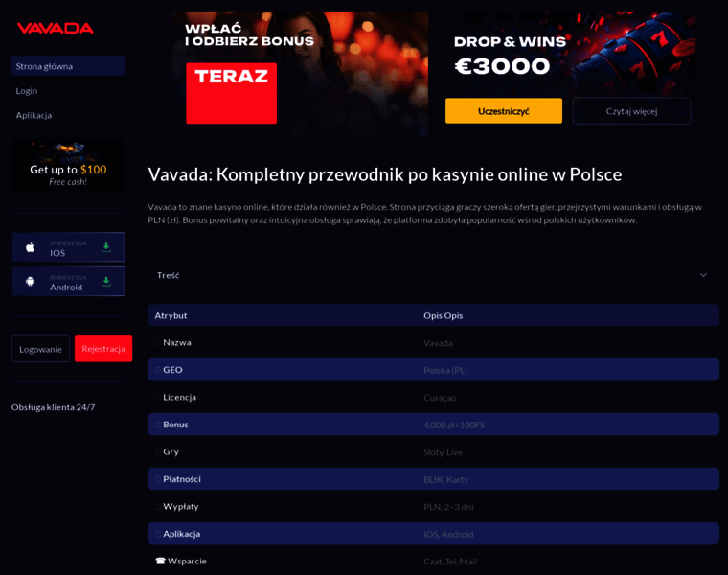Click the 4.000 zł+100FS bonus value

[x=454, y=425]
